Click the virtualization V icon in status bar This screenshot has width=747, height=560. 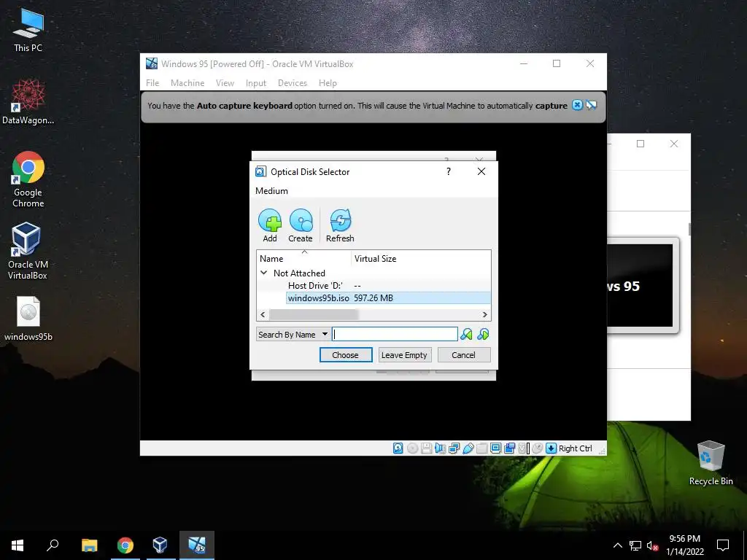coord(523,448)
